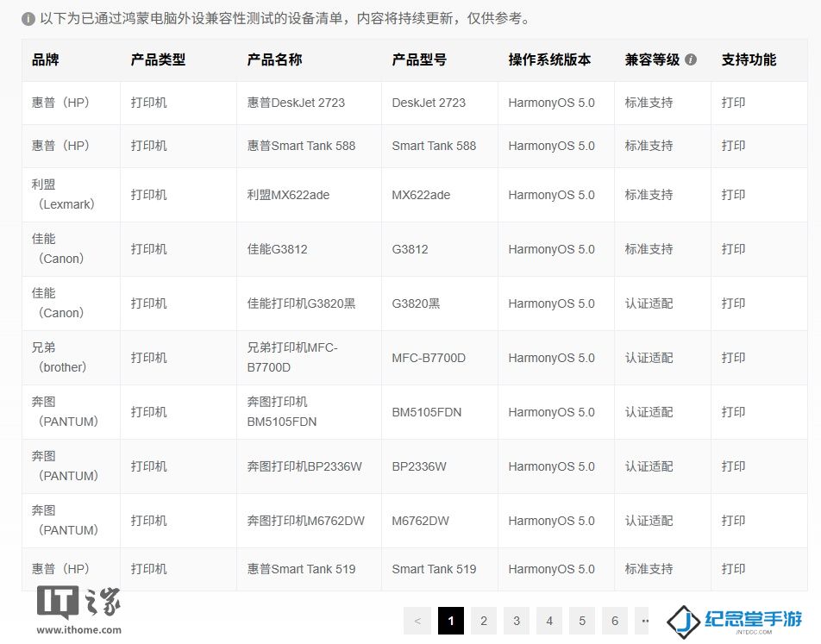Select page 6 in pagination
The height and width of the screenshot is (644, 821).
click(615, 621)
